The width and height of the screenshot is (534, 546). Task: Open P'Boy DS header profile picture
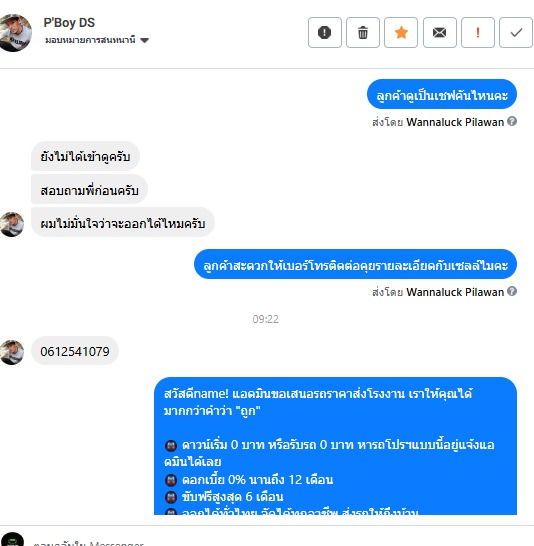tap(14, 33)
